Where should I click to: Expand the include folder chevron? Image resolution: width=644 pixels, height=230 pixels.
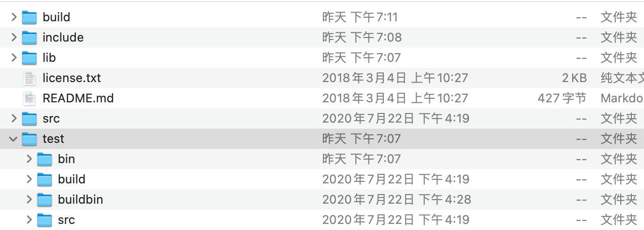click(x=14, y=37)
